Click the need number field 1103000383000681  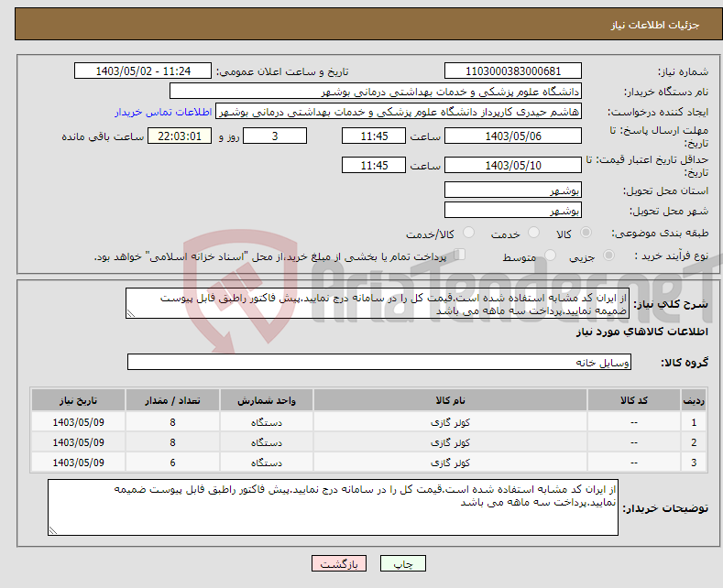coord(513,71)
